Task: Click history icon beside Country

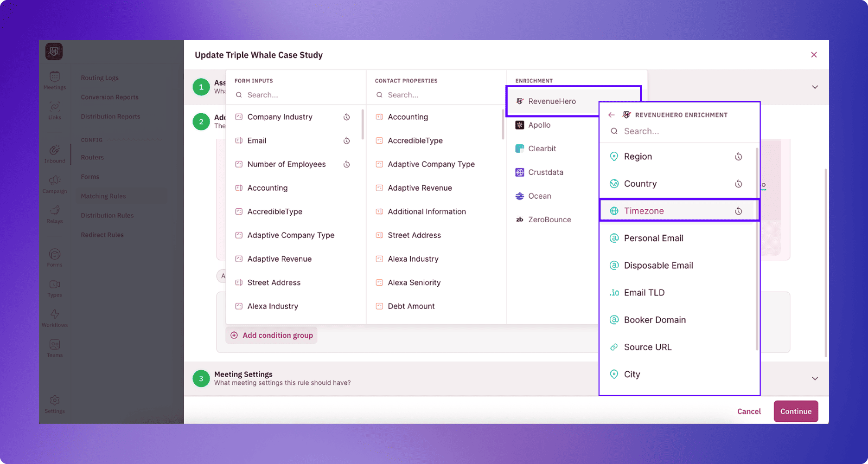Action: [x=738, y=184]
